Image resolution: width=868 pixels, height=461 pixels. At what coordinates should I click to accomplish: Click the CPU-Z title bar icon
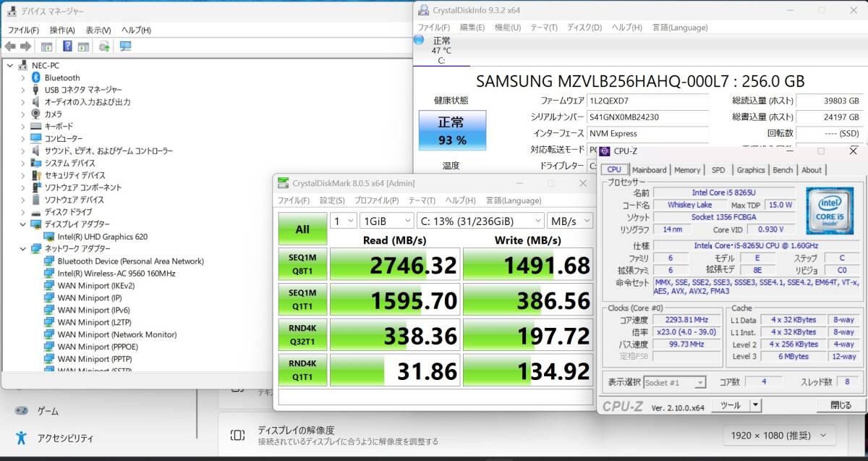click(605, 151)
